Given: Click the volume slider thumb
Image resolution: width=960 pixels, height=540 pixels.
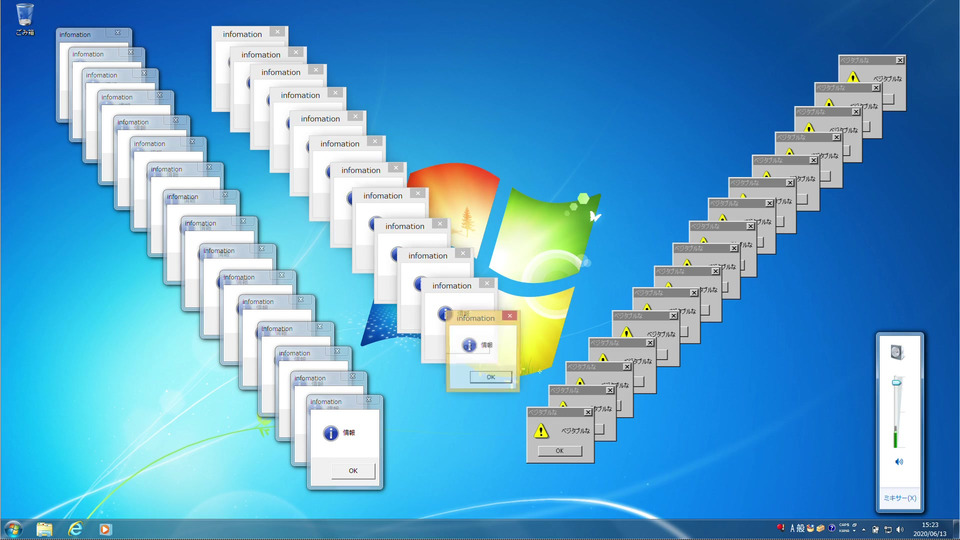Looking at the screenshot, I should tap(897, 382).
